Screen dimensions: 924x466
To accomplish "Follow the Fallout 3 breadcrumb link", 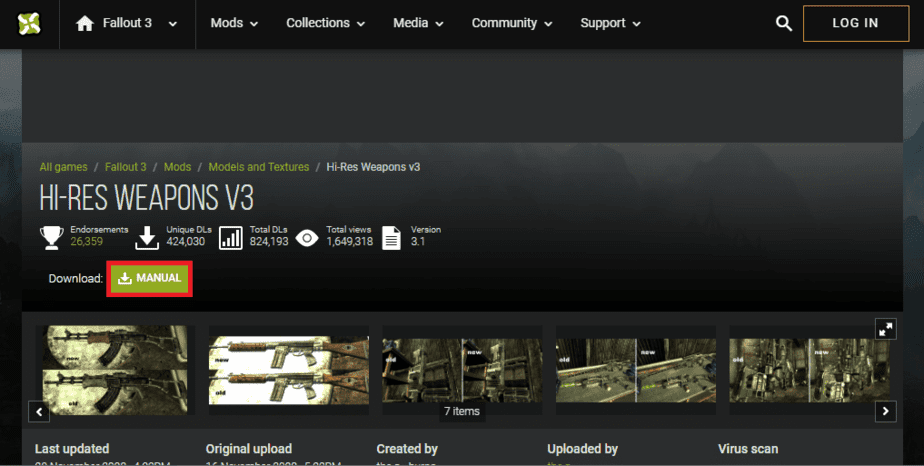I will point(126,167).
